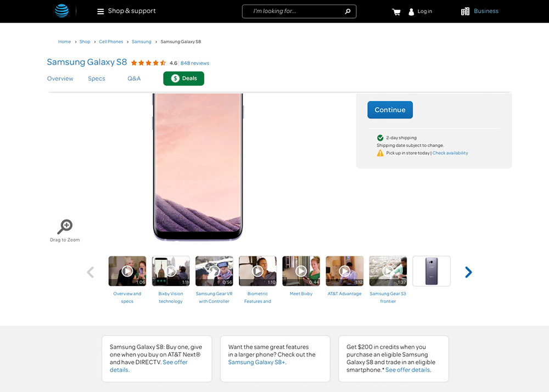Screen dimensions: 549x392
Task: Click the search magnifier icon
Action: (348, 11)
